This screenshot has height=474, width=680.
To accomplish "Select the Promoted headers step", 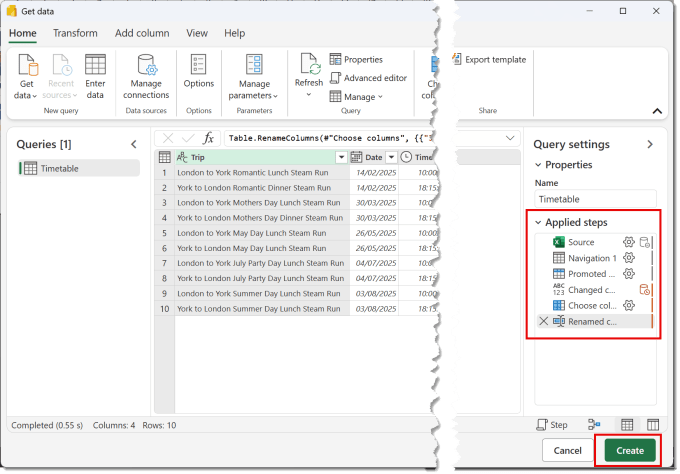I will [x=591, y=274].
